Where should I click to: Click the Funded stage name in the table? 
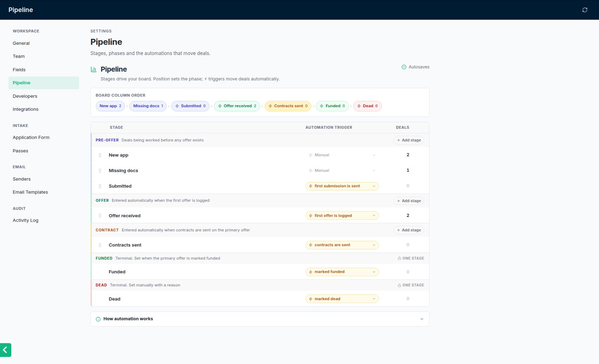117,272
